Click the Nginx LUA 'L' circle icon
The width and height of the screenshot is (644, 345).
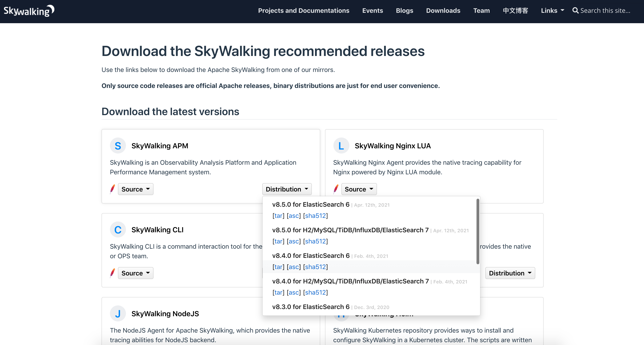(341, 146)
